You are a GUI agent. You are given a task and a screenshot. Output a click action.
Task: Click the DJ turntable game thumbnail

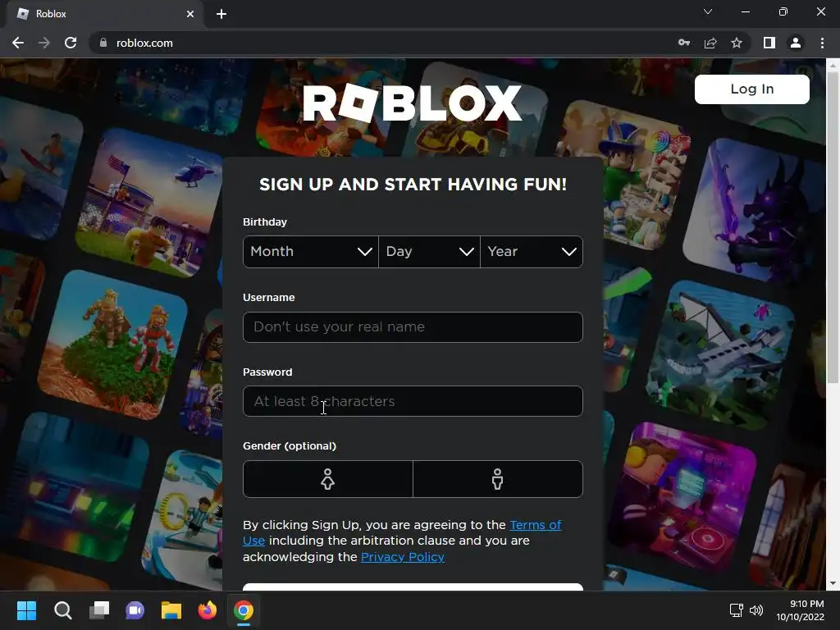(x=683, y=498)
